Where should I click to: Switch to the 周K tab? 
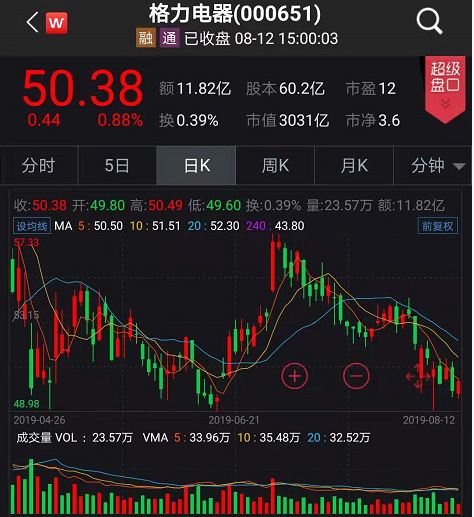click(x=275, y=165)
